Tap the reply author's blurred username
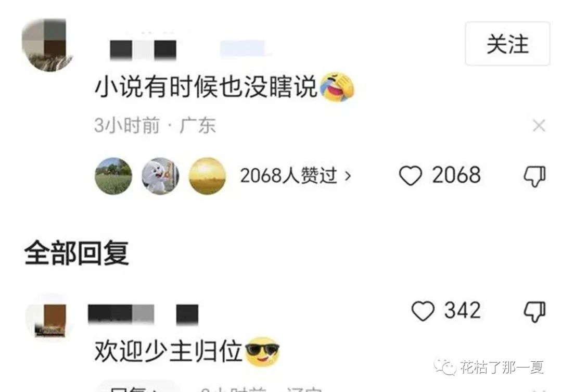 [143, 314]
